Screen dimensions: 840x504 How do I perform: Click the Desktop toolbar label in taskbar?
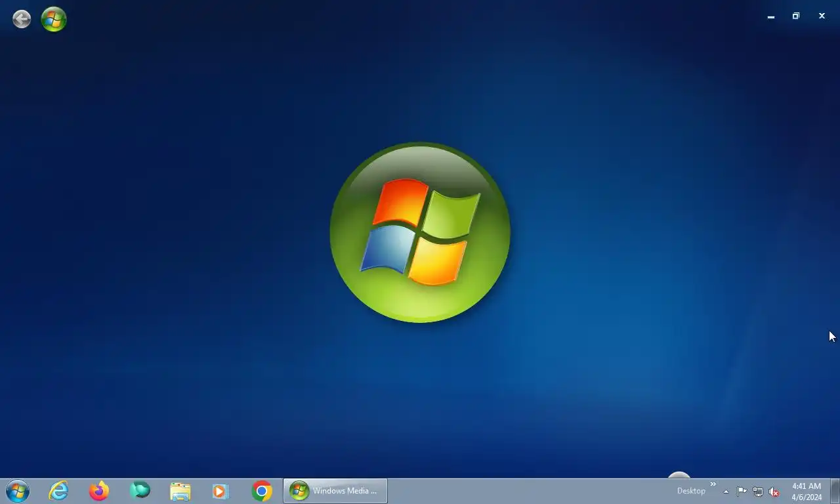click(691, 491)
